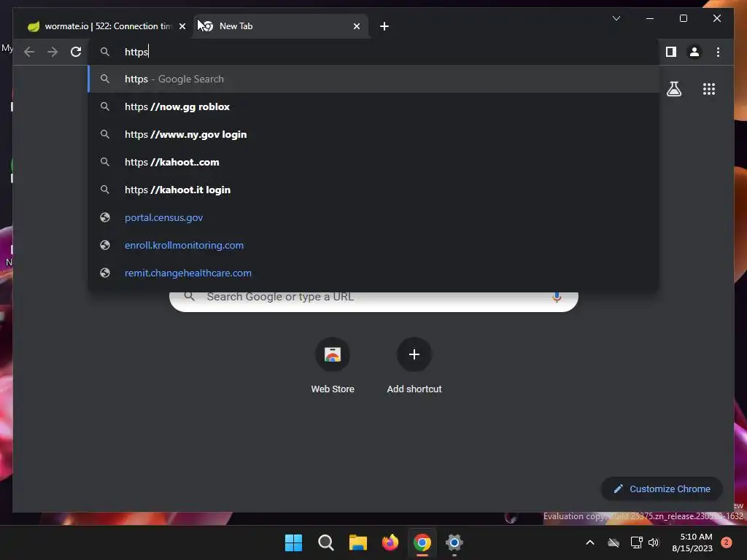
Task: Open the Windows Start menu
Action: point(293,542)
